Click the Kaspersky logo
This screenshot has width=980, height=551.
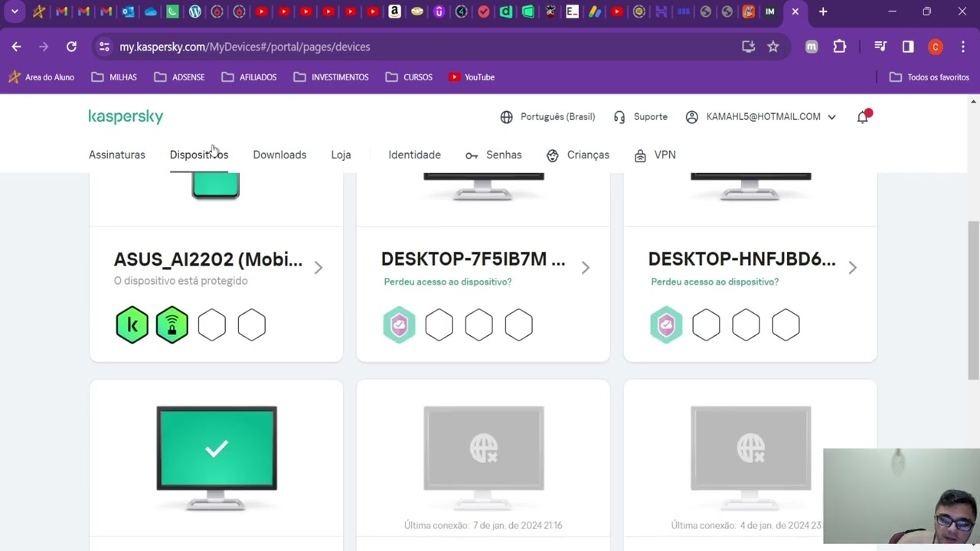coord(126,116)
